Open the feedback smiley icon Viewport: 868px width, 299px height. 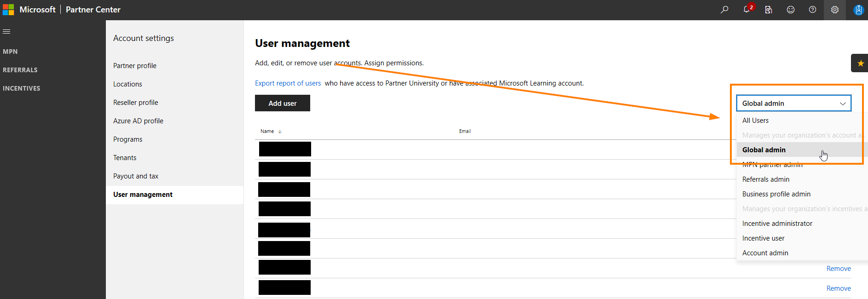(791, 10)
